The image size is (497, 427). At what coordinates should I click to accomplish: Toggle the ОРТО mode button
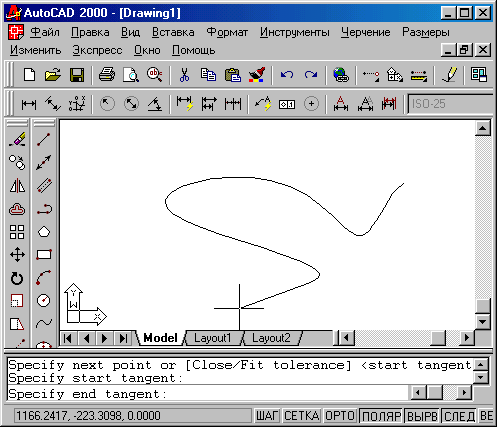click(340, 416)
